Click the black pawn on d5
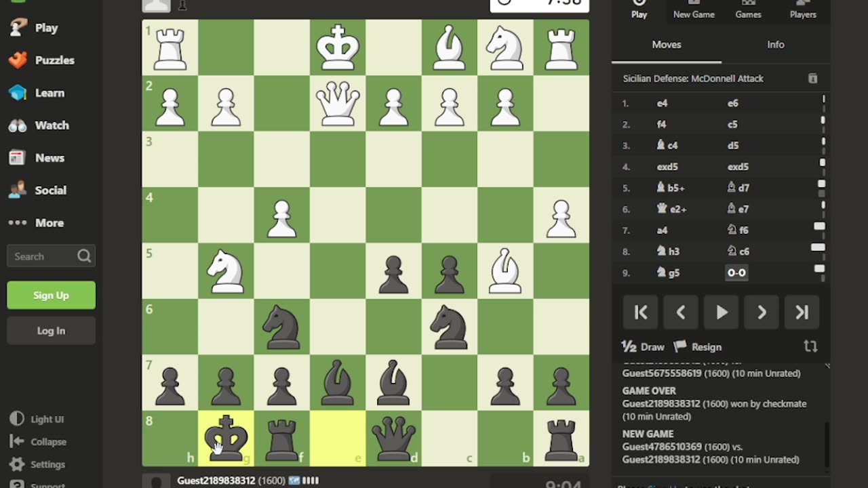The image size is (868, 488). tap(393, 271)
